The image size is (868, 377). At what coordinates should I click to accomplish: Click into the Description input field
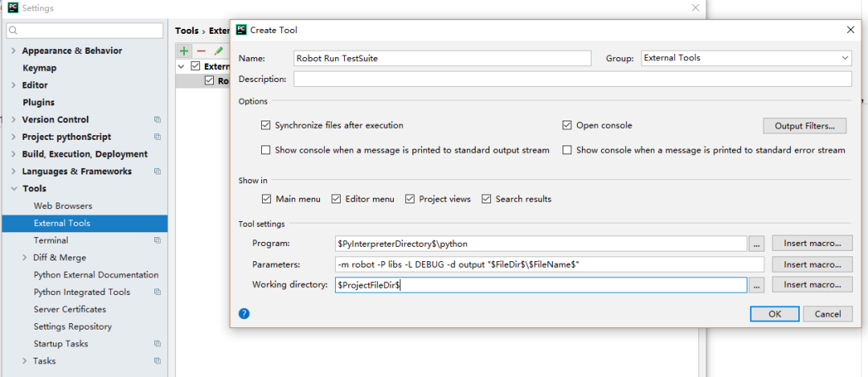click(x=572, y=79)
